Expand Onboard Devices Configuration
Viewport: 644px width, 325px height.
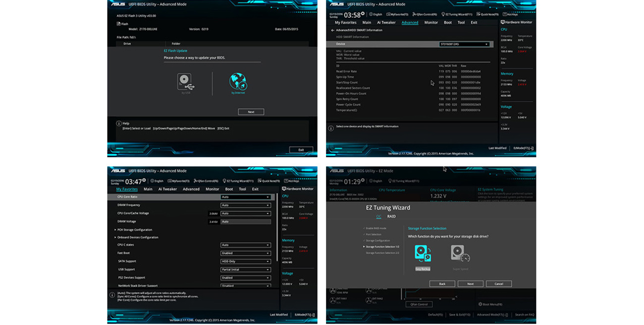tap(137, 237)
